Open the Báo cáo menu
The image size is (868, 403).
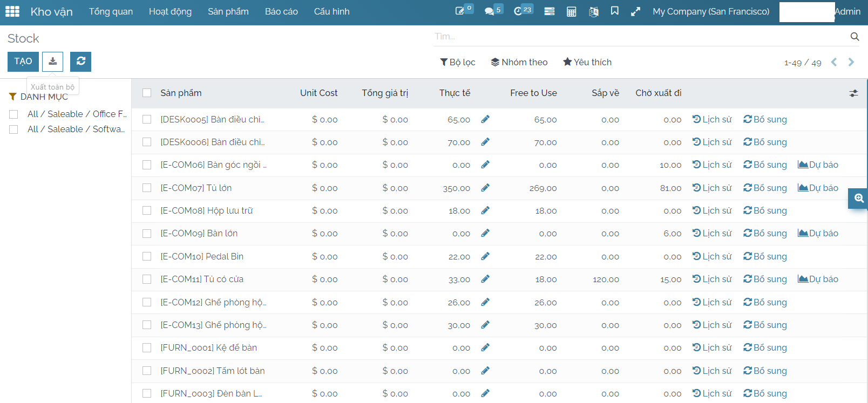pyautogui.click(x=281, y=11)
